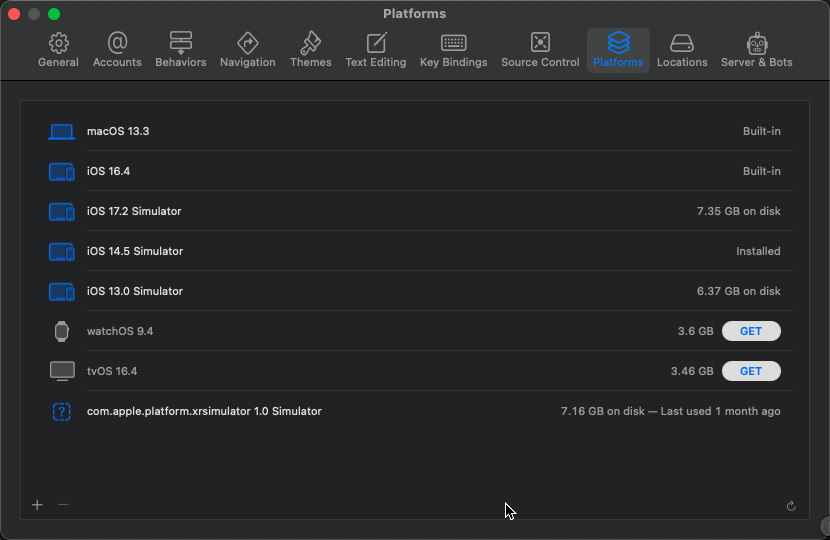The image size is (830, 540).
Task: Click the plus button to add platform
Action: 37,505
